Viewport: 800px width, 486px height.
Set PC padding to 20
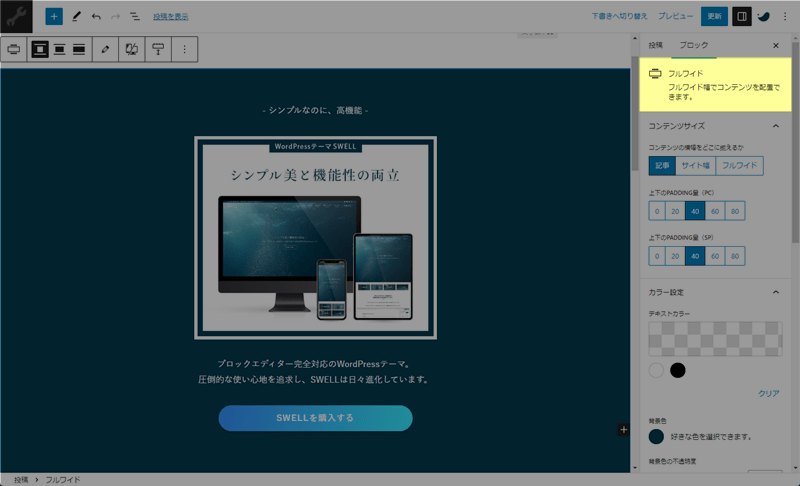tap(675, 211)
